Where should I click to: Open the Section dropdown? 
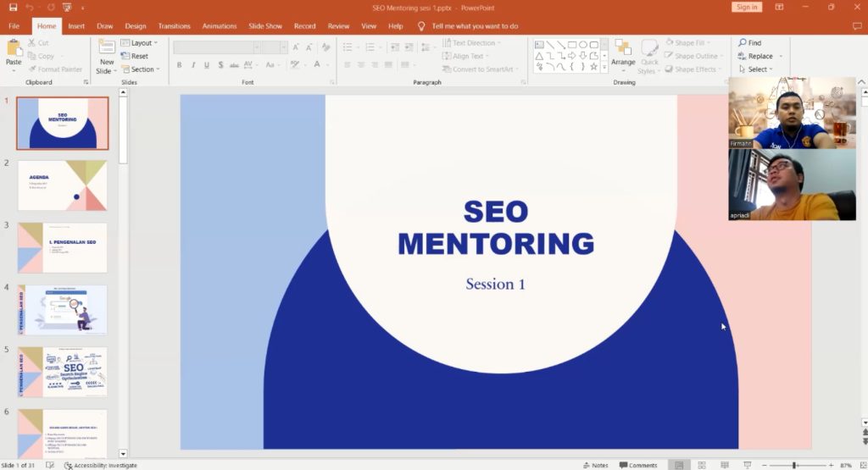141,69
